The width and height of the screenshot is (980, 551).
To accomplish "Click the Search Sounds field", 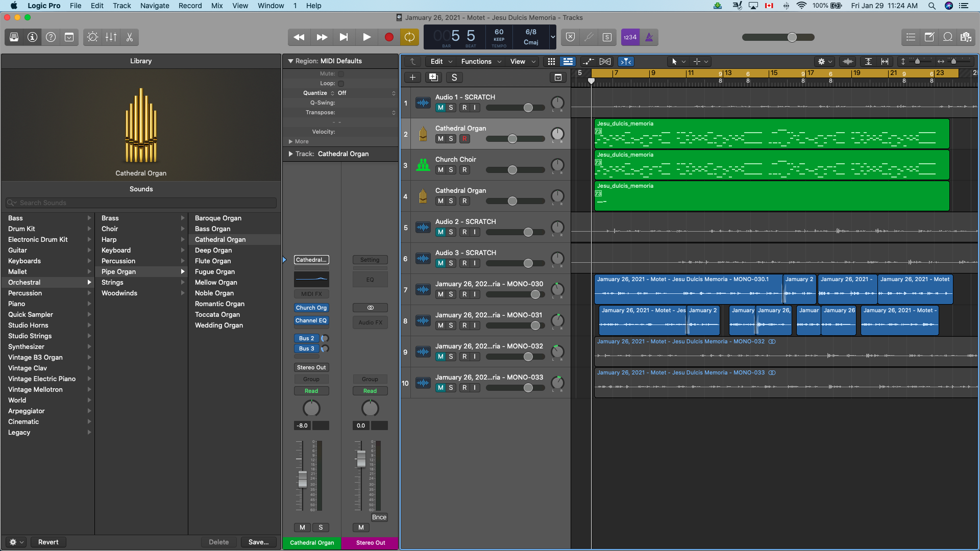I will [x=141, y=203].
